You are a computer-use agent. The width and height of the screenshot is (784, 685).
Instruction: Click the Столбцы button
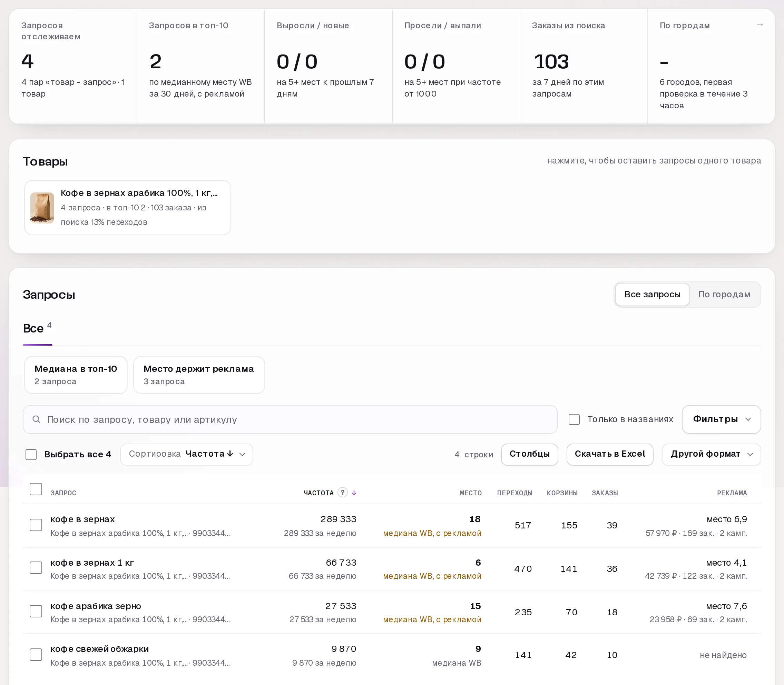tap(530, 454)
